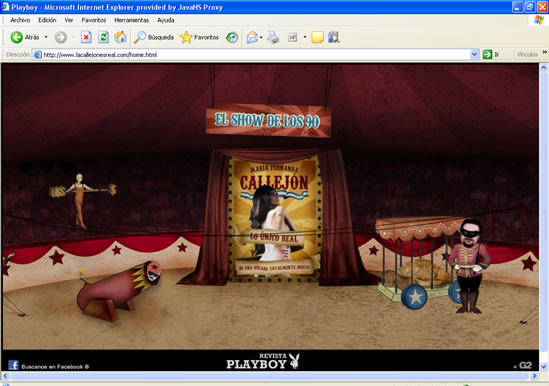
Task: Open the Archivo menu
Action: [20, 20]
